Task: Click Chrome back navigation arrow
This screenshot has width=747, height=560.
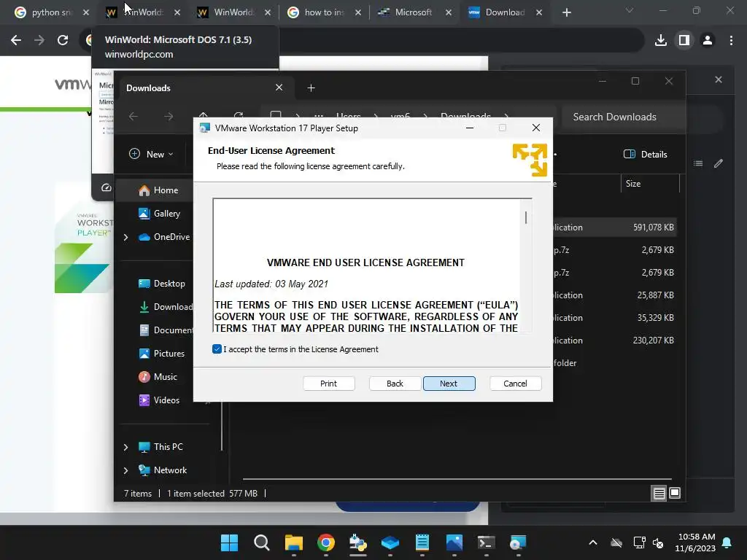Action: (x=16, y=40)
